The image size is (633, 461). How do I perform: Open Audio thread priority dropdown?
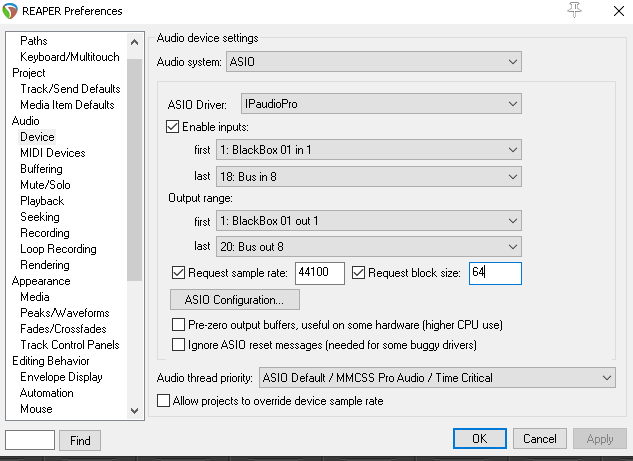click(x=437, y=378)
